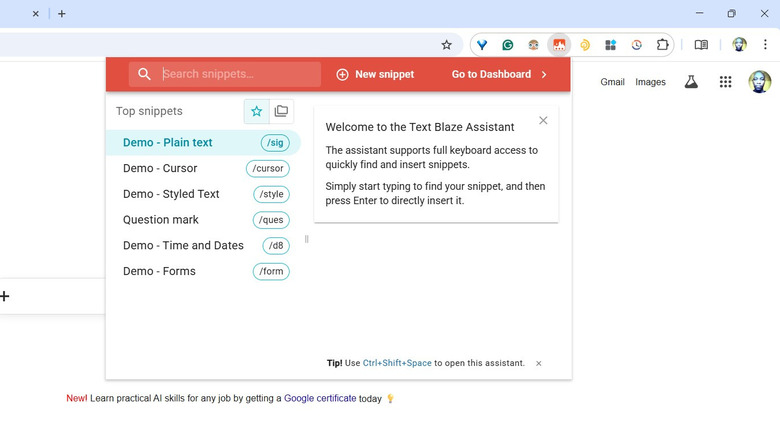Click the Text Blaze extension icon
The width and height of the screenshot is (780, 438).
point(559,45)
